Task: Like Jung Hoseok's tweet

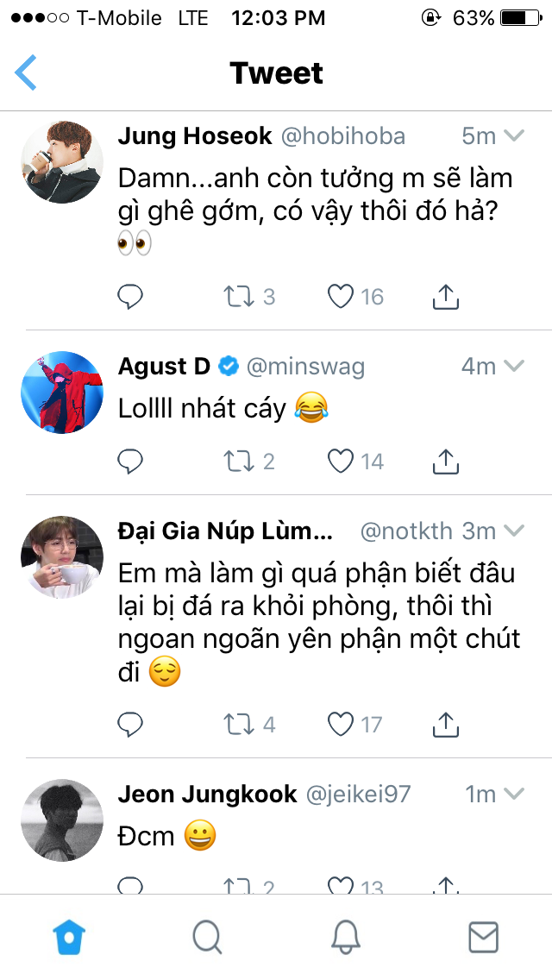Action: point(342,297)
